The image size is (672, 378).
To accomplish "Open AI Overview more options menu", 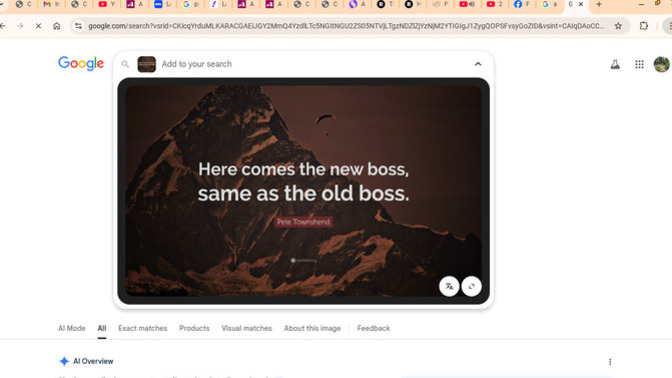I will 610,362.
